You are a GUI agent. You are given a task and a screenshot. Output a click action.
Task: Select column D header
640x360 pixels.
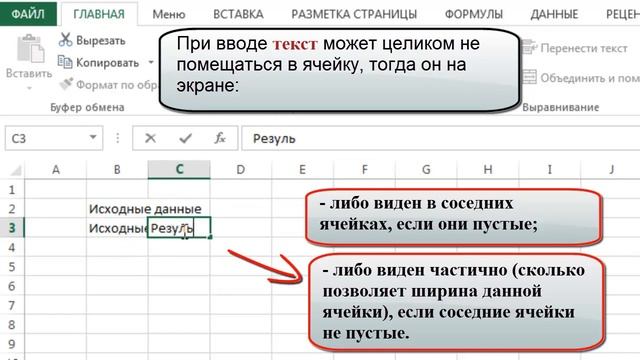click(x=241, y=169)
